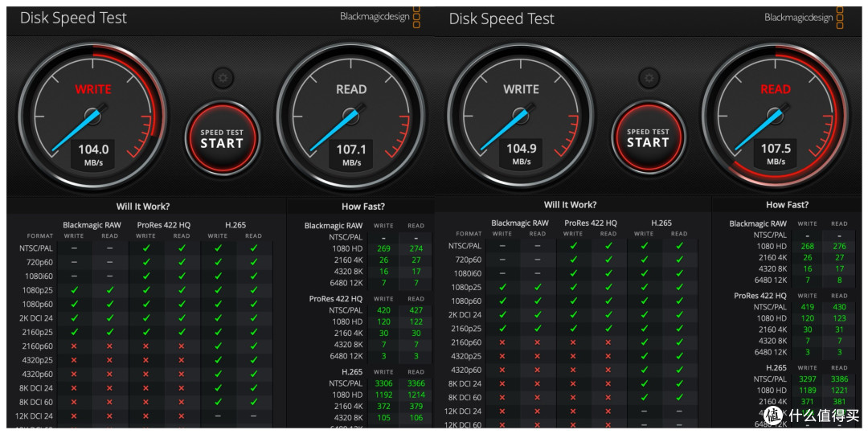Click H.265 2160 4K read value 379
Screen dimensions: 868x434
[416, 407]
